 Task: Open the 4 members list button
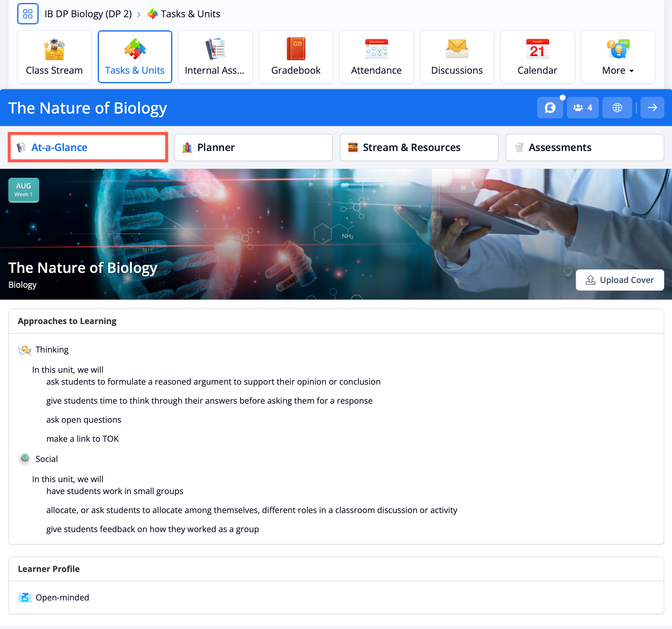click(x=582, y=108)
